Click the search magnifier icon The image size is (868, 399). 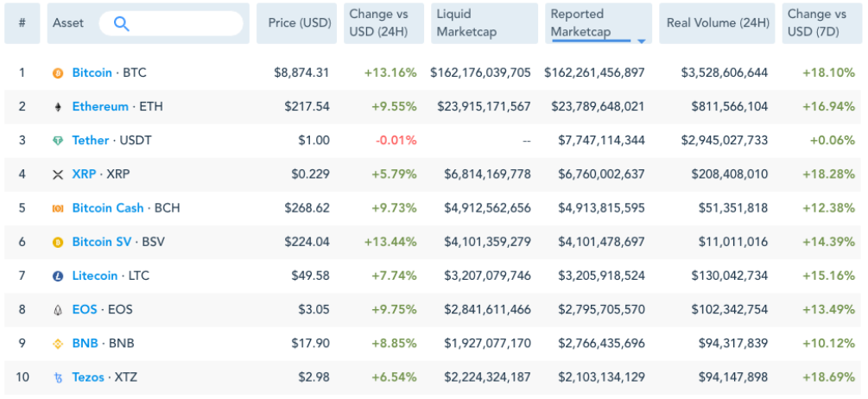coord(121,23)
